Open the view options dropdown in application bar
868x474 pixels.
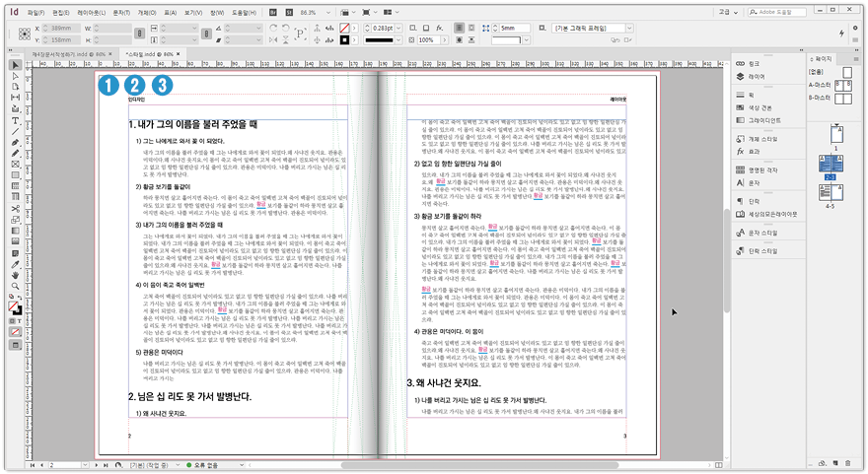tap(347, 12)
